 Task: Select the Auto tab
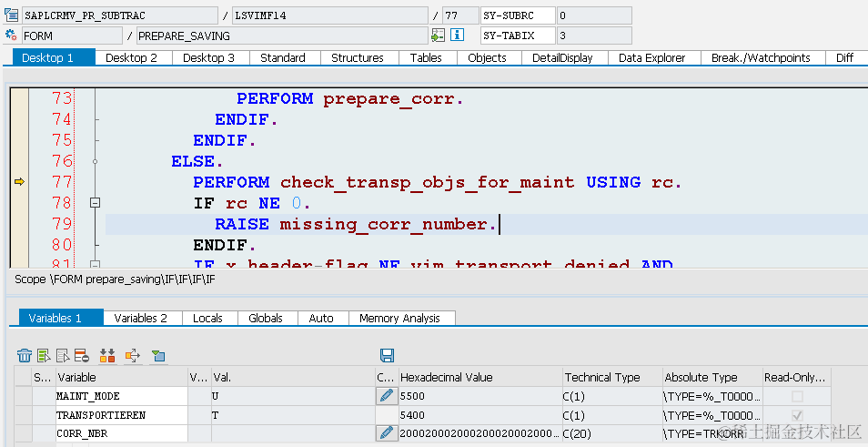321,318
